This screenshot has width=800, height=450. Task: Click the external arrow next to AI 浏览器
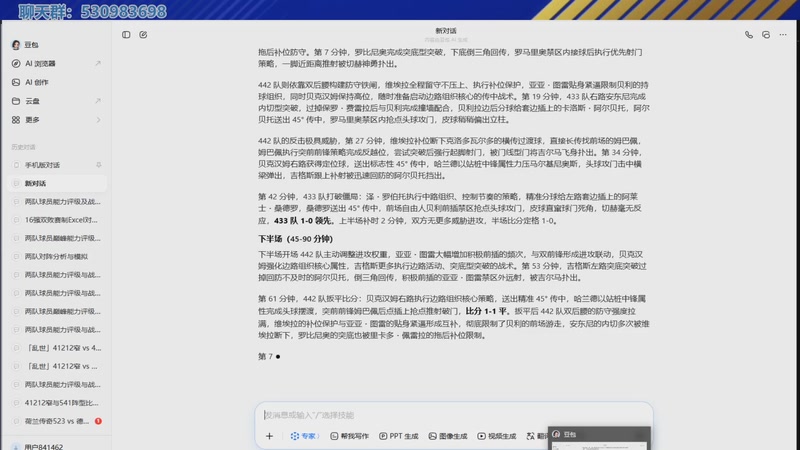pos(98,63)
